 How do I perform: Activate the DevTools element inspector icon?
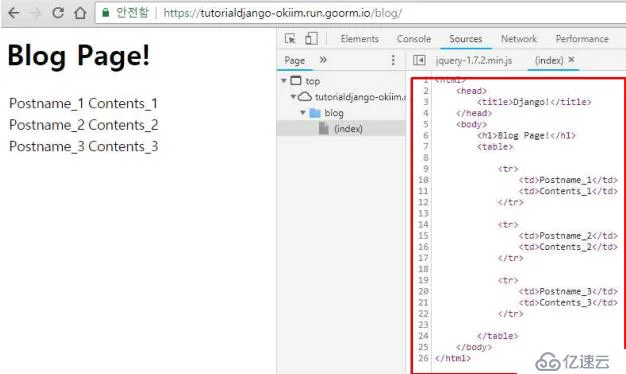290,39
